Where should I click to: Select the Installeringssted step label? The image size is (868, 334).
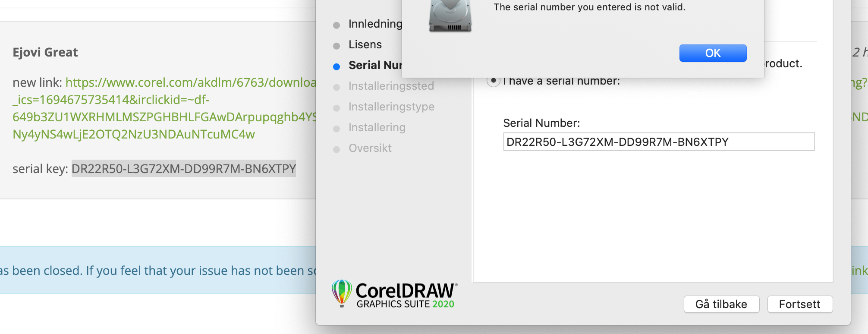pyautogui.click(x=391, y=86)
